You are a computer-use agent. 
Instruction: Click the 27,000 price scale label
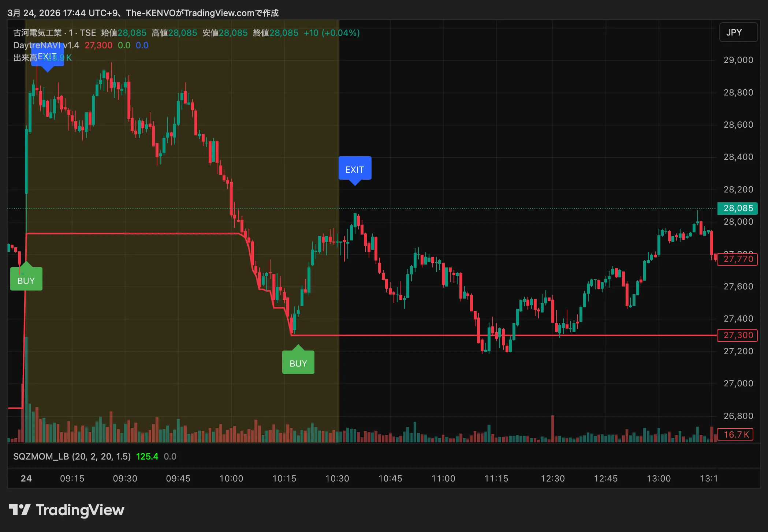[738, 383]
